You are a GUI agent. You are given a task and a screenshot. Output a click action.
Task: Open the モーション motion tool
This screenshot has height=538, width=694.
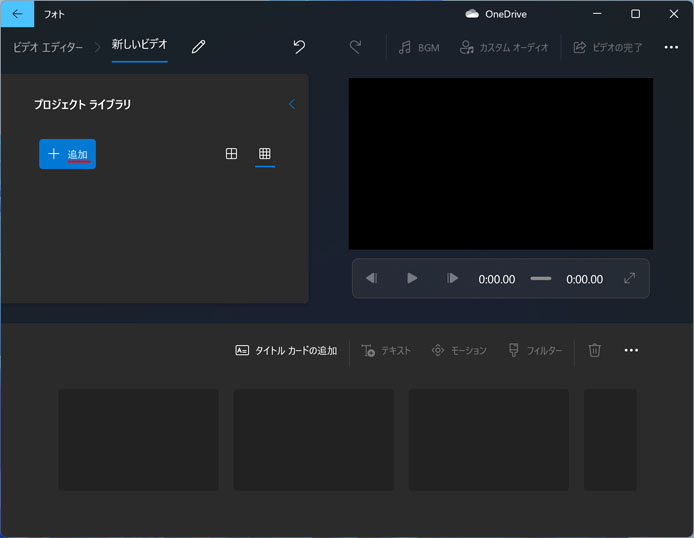(459, 351)
